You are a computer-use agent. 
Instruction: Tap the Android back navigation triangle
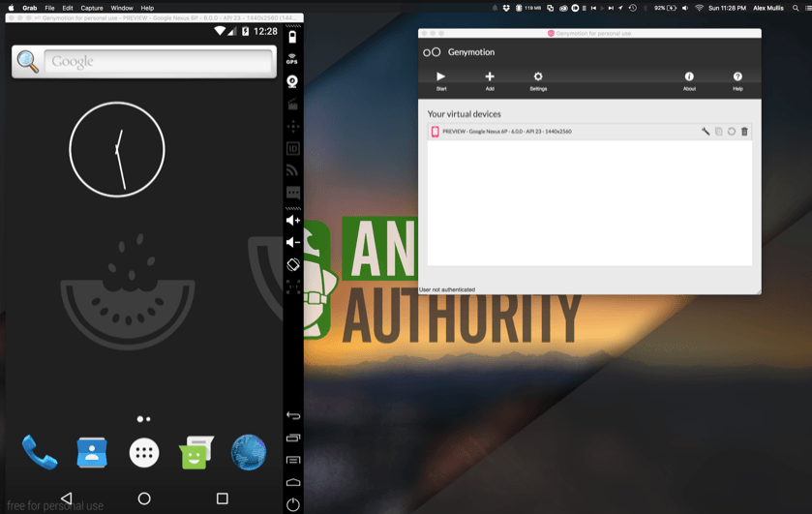66,499
